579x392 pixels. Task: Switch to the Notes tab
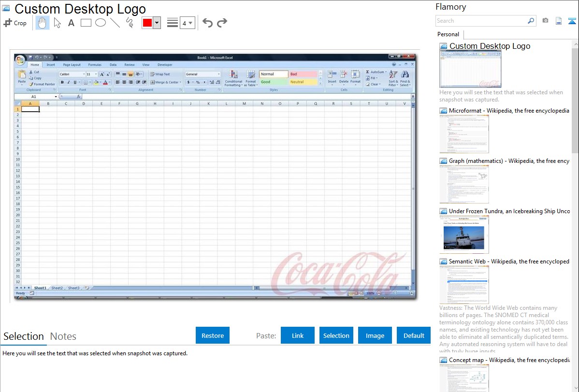coord(63,336)
